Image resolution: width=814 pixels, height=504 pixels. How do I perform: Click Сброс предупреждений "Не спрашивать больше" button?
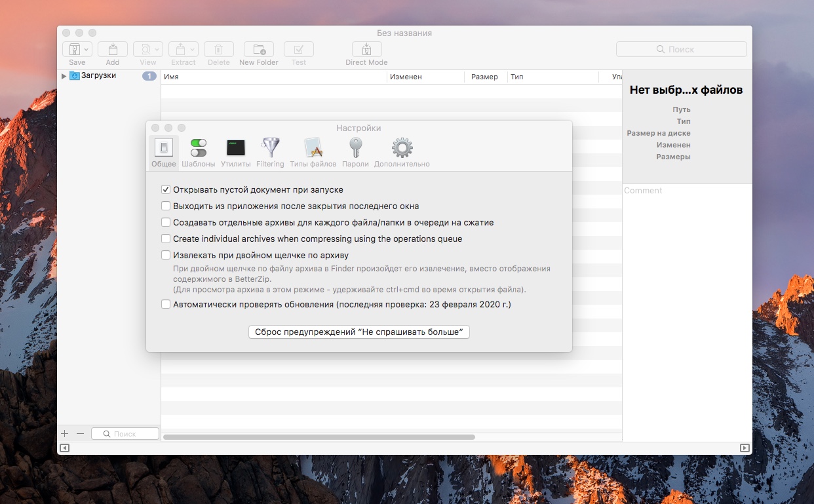click(359, 332)
